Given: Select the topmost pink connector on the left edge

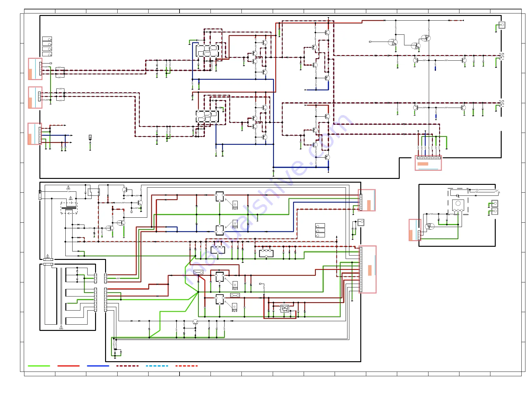Looking at the screenshot, I should click(x=35, y=69).
